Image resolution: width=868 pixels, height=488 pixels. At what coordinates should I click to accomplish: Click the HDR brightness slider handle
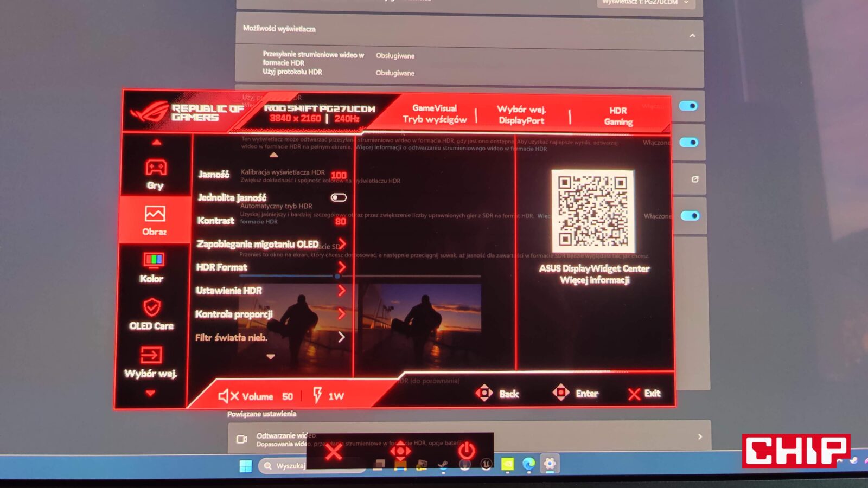point(337,276)
